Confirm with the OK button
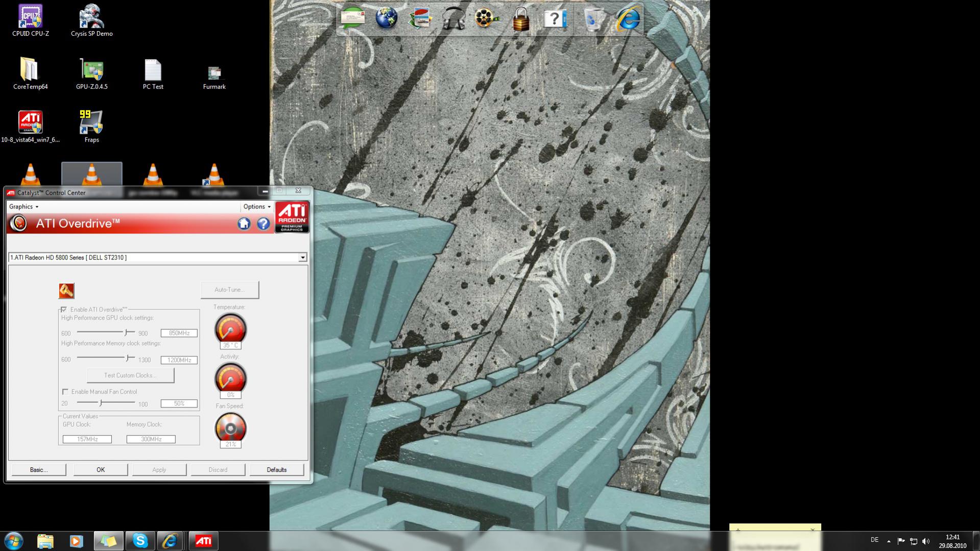 click(x=101, y=470)
